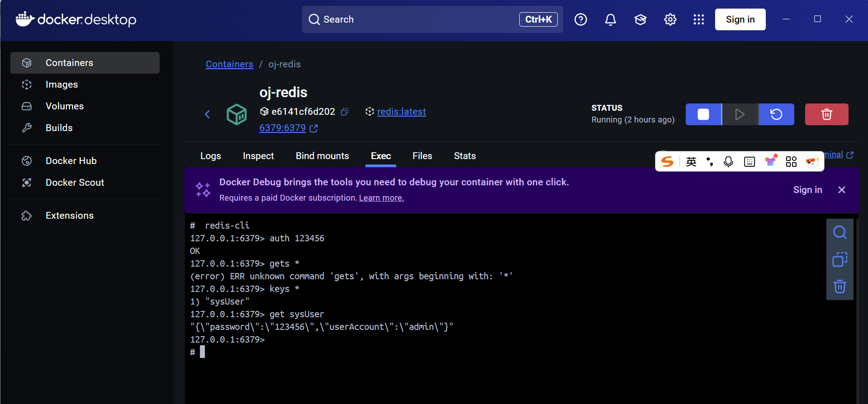Open the Sogou skin shirt icon
Screen dimensions: 868x404
pyautogui.click(x=771, y=161)
